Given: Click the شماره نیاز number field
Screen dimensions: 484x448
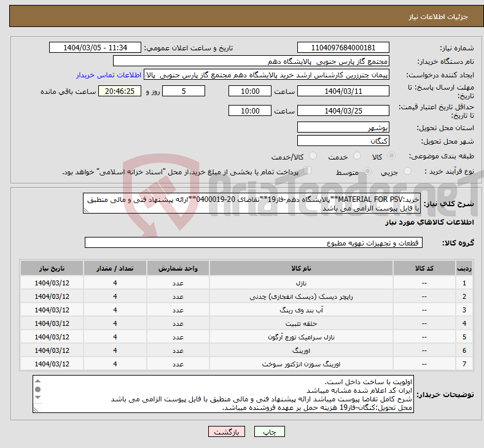Looking at the screenshot, I should point(343,48).
